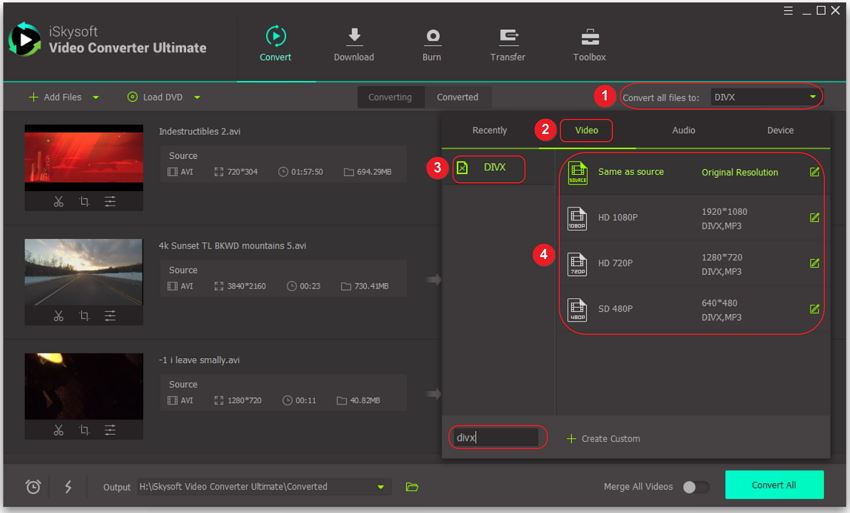Open the Add Files dropdown arrow
The width and height of the screenshot is (850, 513).
(96, 97)
